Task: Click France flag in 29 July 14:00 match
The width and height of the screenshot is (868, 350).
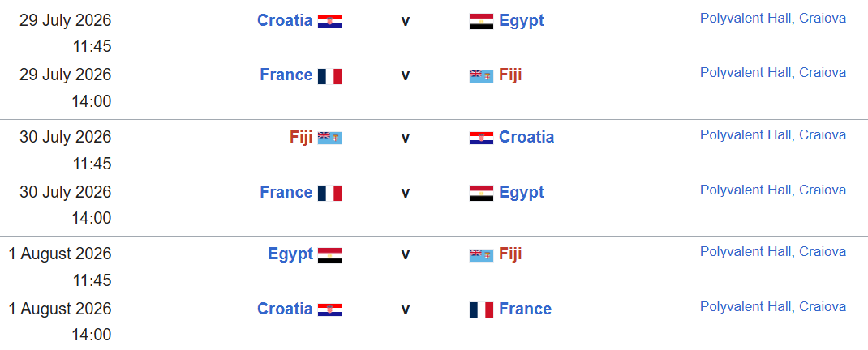Action: point(329,75)
